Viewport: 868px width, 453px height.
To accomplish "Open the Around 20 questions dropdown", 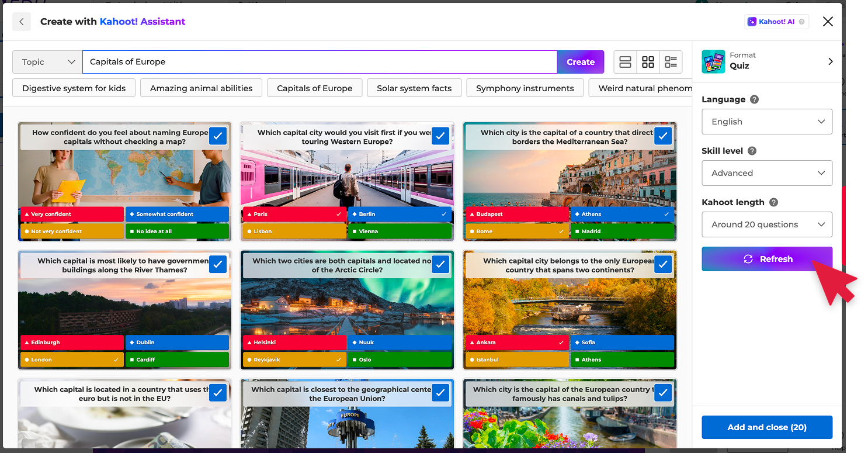I will point(767,224).
